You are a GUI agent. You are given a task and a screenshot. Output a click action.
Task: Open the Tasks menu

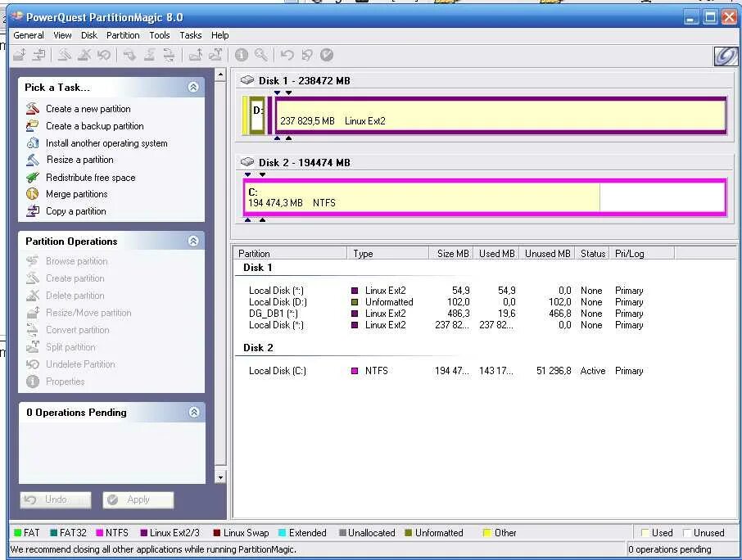pyautogui.click(x=190, y=35)
